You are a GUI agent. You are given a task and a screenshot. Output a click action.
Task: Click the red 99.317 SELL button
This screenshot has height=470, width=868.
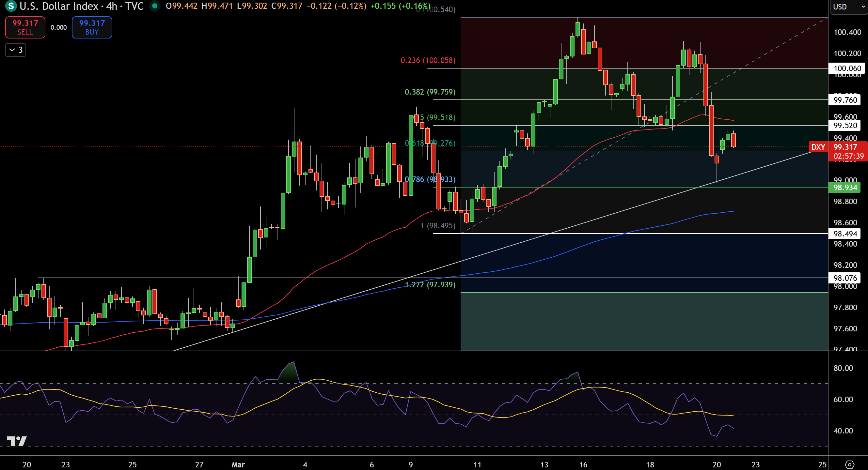coord(25,27)
